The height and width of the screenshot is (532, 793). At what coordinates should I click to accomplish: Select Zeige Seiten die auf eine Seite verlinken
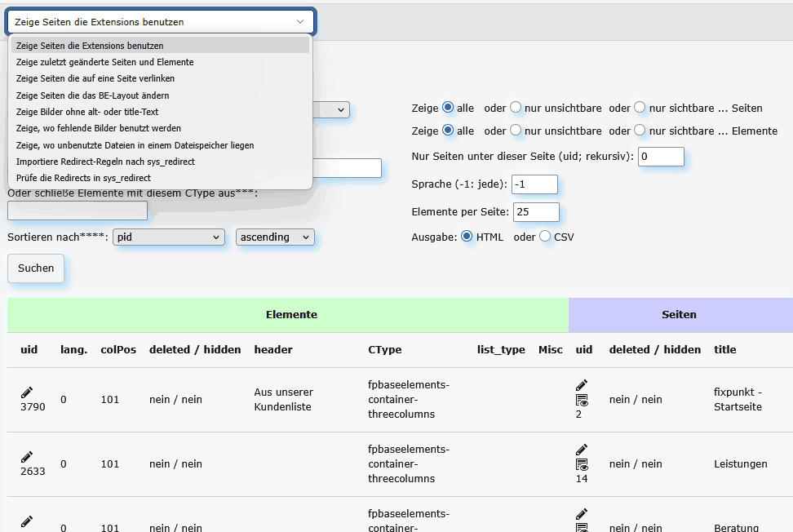(160, 78)
